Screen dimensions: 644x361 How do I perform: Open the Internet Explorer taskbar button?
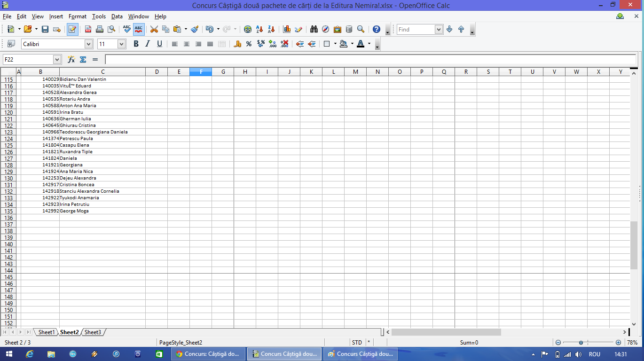click(x=29, y=354)
